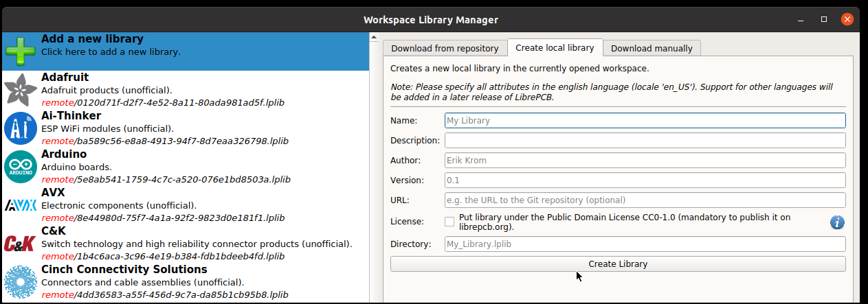Focus the Name input field

[645, 120]
